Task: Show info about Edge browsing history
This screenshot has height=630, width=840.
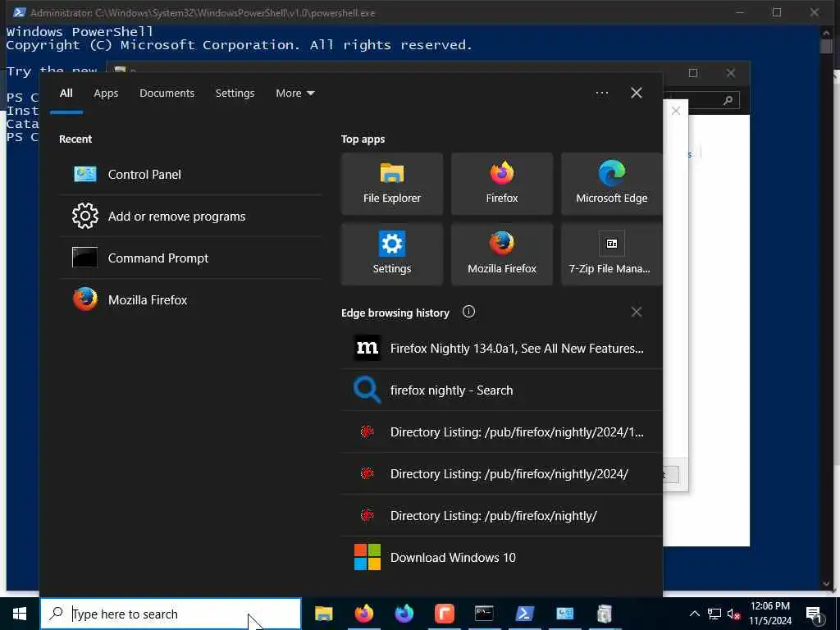Action: point(468,312)
